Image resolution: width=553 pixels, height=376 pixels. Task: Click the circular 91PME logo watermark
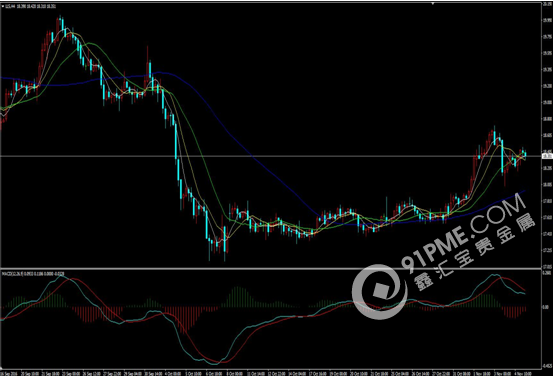coord(380,292)
